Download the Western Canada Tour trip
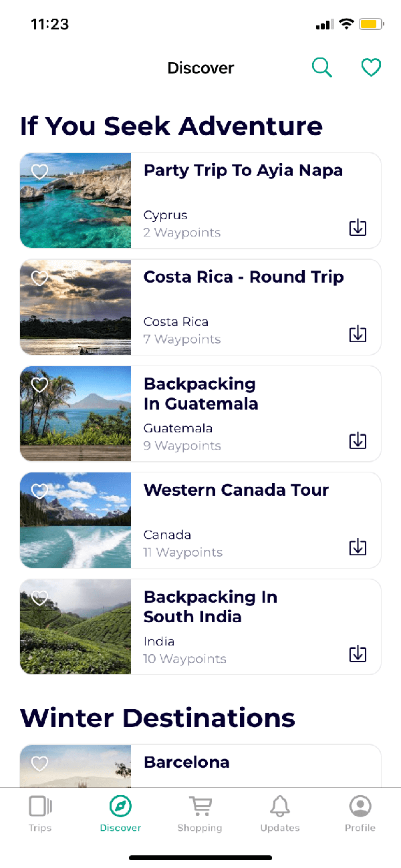This screenshot has width=401, height=868. [x=358, y=547]
